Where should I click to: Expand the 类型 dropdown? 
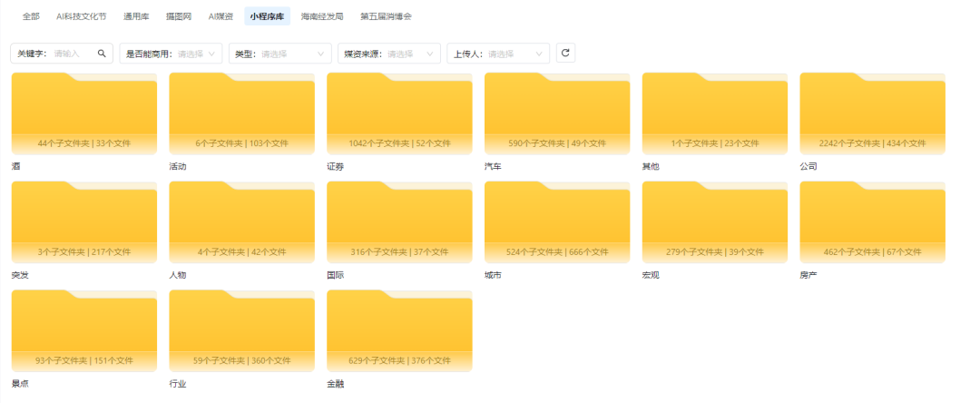tap(280, 54)
